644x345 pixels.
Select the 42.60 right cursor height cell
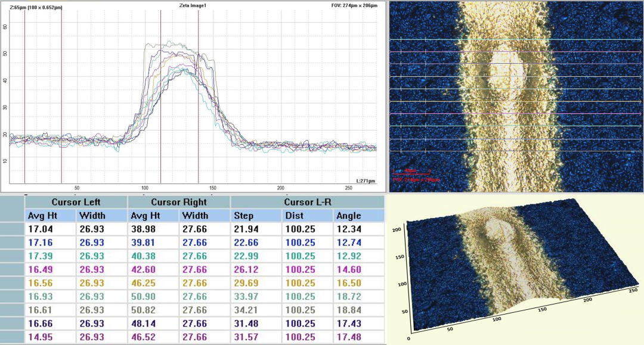pyautogui.click(x=153, y=269)
